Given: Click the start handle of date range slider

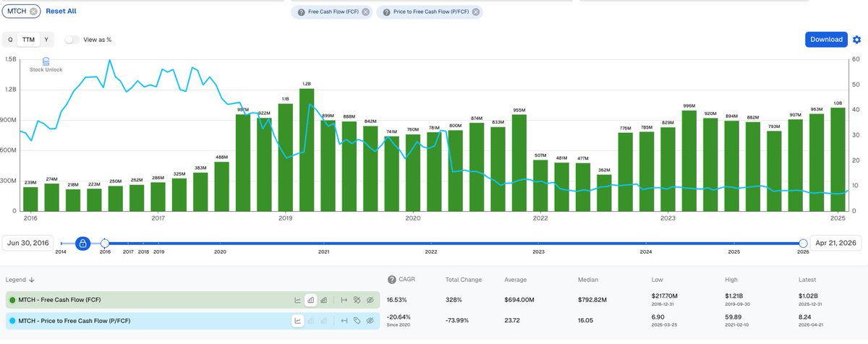Looking at the screenshot, I should pos(105,244).
